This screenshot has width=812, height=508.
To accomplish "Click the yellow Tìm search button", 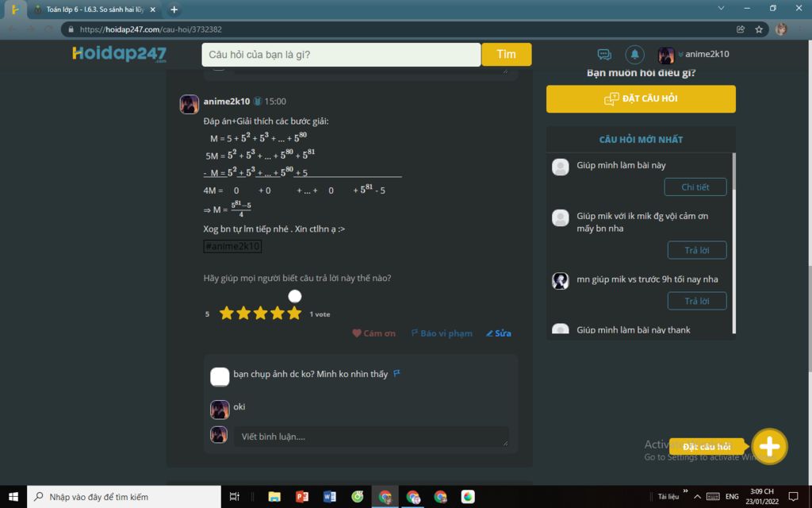I will coord(506,55).
